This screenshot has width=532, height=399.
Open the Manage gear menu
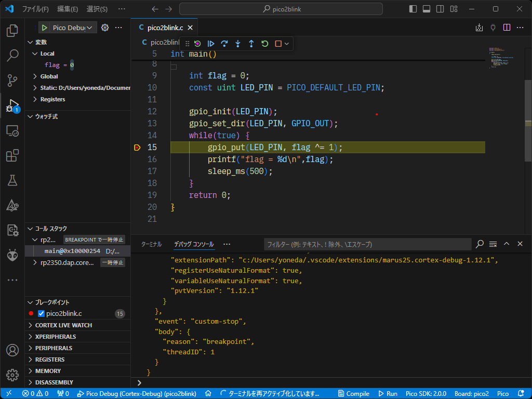tap(12, 375)
